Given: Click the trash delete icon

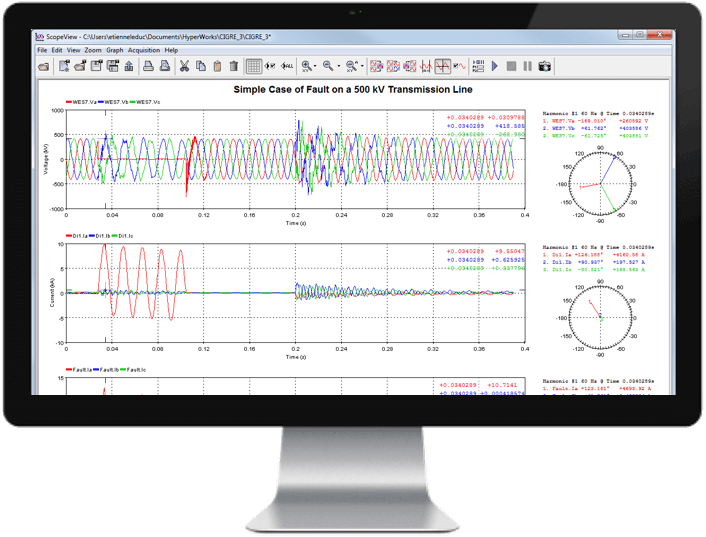Looking at the screenshot, I should (234, 67).
